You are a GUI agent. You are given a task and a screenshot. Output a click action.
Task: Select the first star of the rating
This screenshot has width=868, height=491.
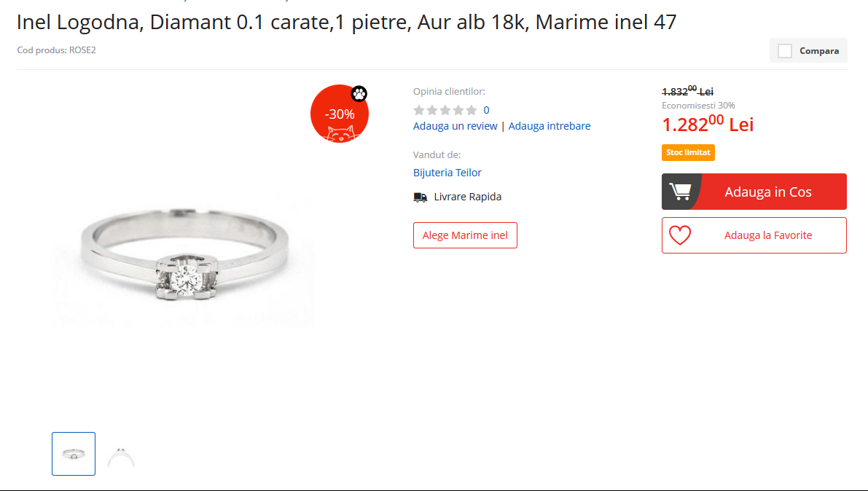tap(419, 110)
